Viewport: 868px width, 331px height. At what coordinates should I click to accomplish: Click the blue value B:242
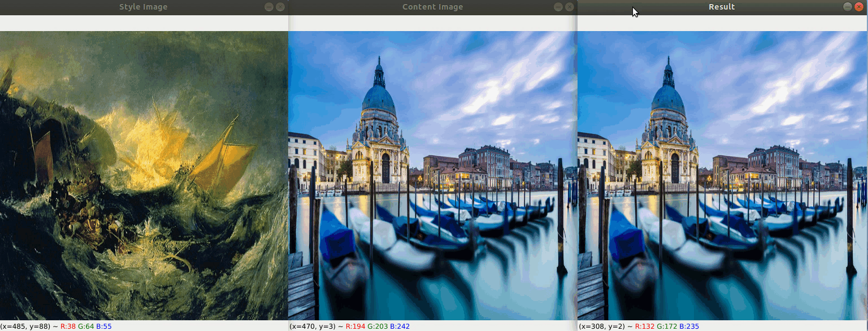(x=400, y=326)
